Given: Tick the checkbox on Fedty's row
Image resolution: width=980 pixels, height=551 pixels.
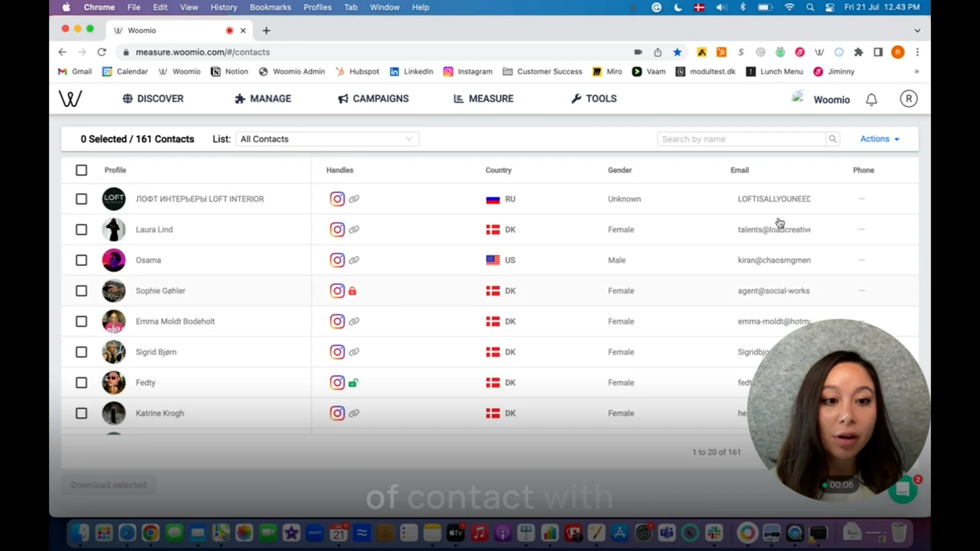Looking at the screenshot, I should [x=81, y=383].
